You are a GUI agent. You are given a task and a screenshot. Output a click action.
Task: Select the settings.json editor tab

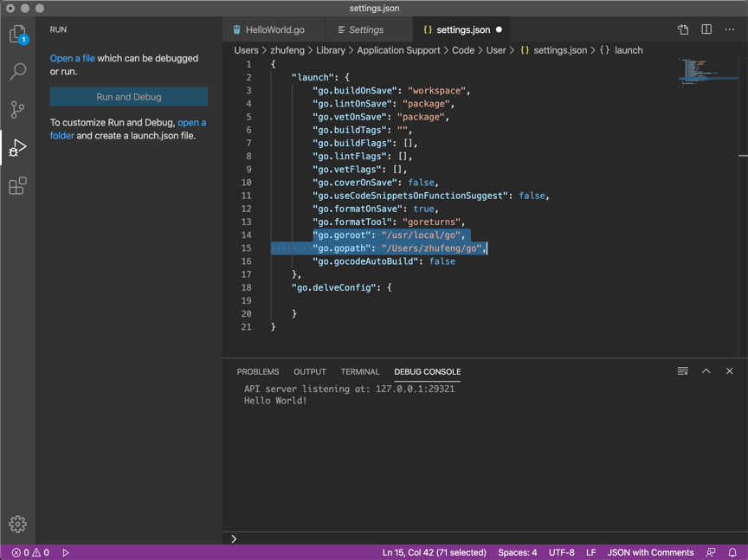462,29
